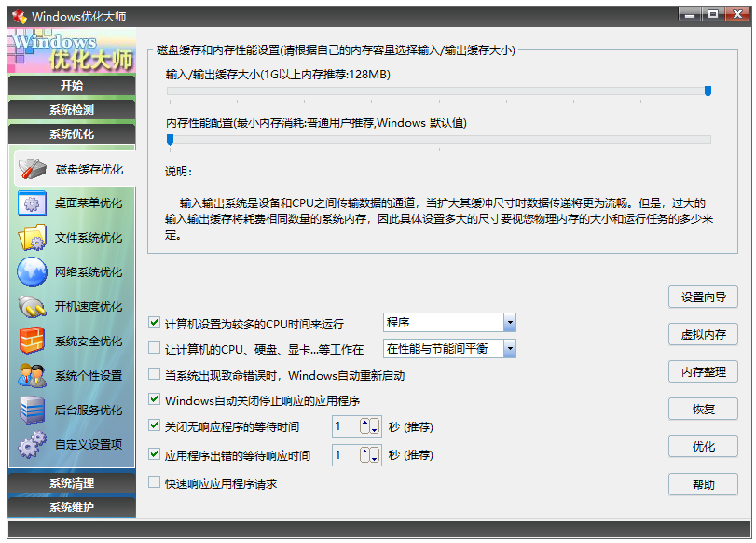This screenshot has width=756, height=543.
Task: Toggle 计算机设置为较多的CPU时间来运行 checkbox
Action: [154, 323]
